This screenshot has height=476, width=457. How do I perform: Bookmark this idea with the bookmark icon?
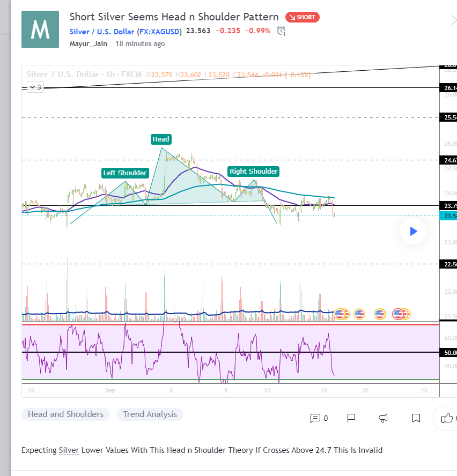click(x=416, y=418)
